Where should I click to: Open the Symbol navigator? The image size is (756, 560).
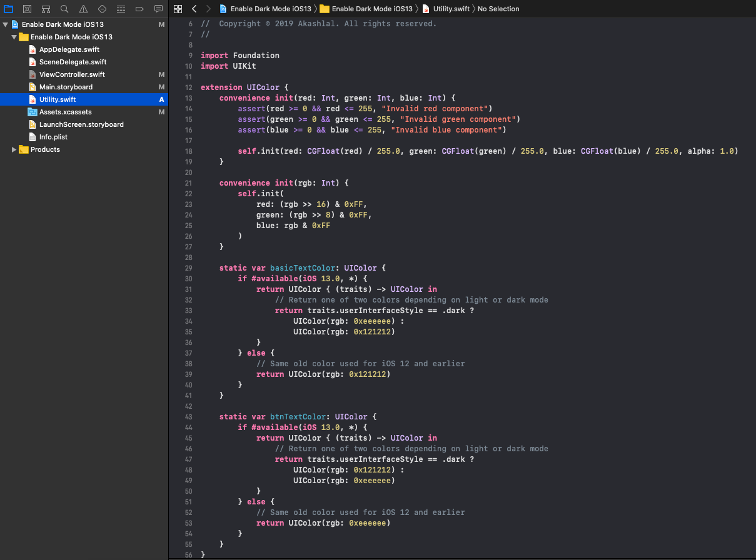point(45,9)
